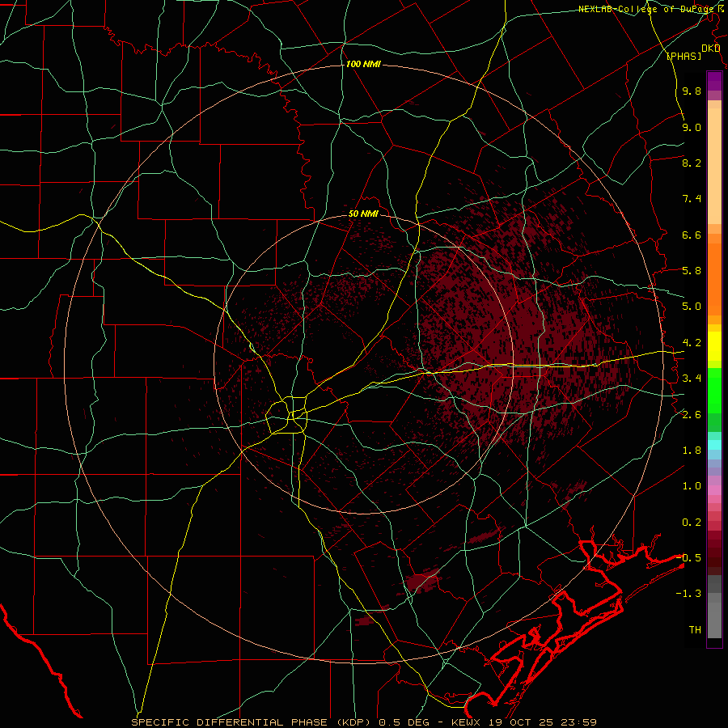Click the 1.0 scale label

pos(692,486)
